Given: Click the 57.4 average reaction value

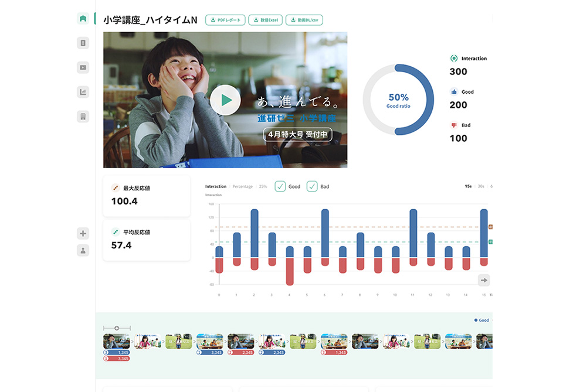Looking at the screenshot, I should point(121,246).
